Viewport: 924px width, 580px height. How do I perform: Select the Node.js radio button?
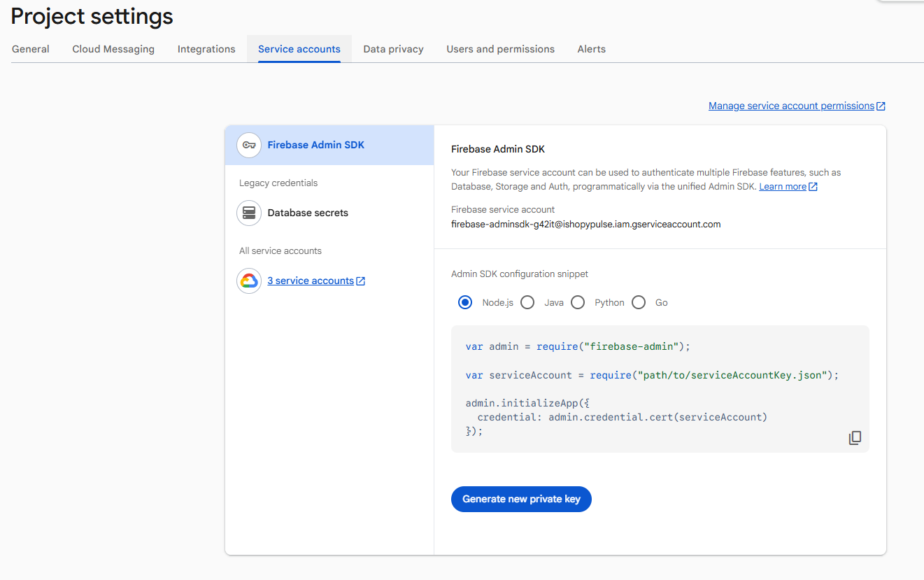[x=465, y=303]
